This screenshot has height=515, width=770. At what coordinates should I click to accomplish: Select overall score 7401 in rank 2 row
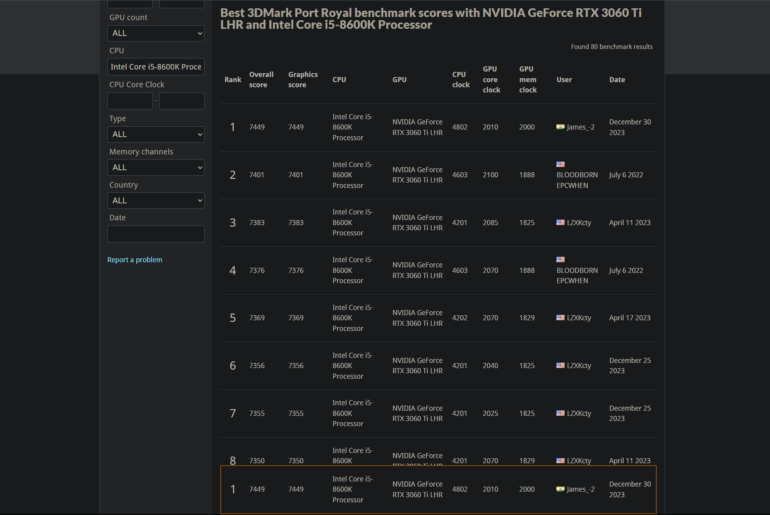[257, 175]
